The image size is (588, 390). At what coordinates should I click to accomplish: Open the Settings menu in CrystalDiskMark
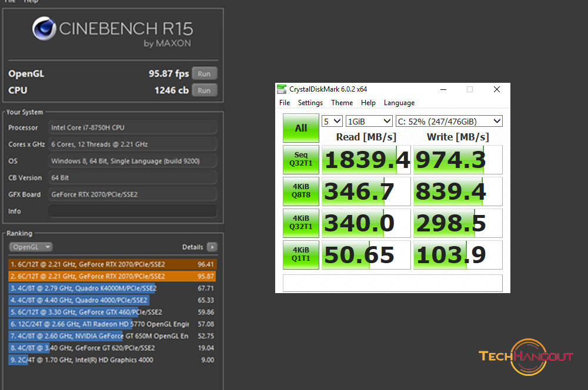point(310,103)
